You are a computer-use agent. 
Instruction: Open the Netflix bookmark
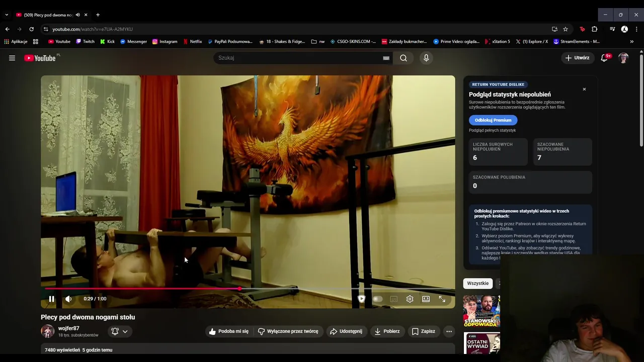click(x=192, y=42)
